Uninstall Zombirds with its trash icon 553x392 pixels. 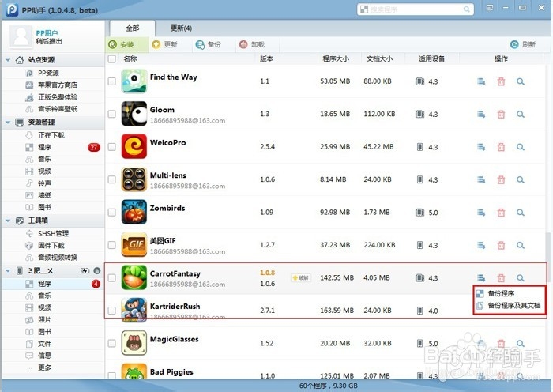click(x=501, y=213)
